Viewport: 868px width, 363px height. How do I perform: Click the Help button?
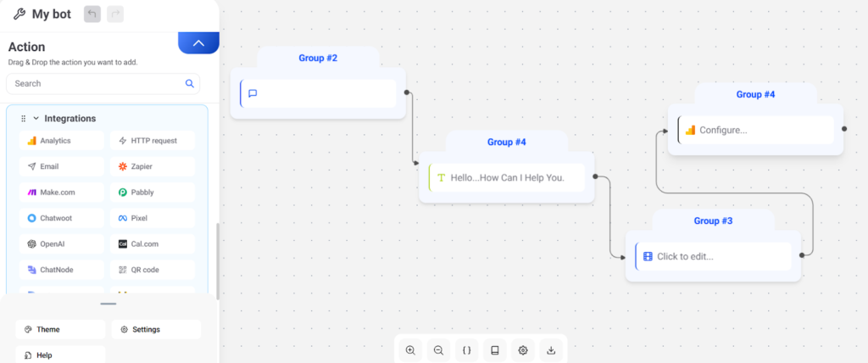pyautogui.click(x=61, y=355)
